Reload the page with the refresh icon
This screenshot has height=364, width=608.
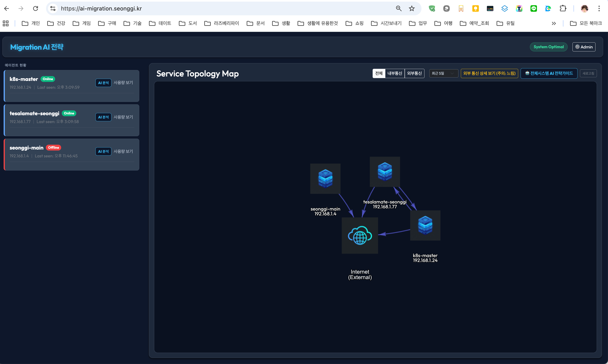36,9
